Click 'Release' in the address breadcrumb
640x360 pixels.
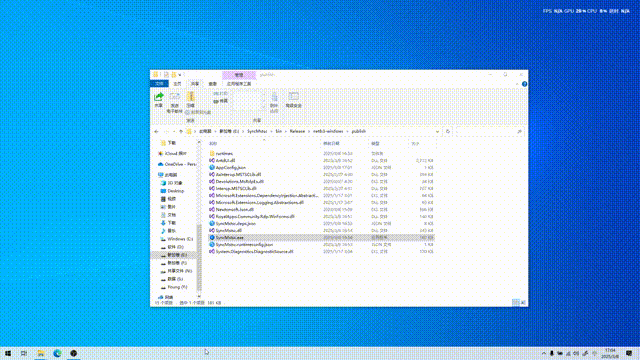(297, 131)
